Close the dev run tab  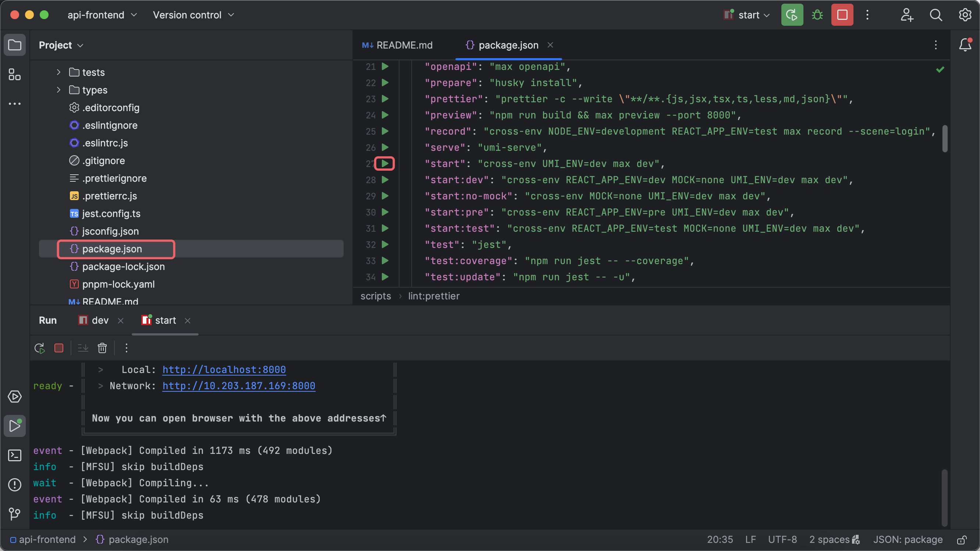[x=121, y=321]
